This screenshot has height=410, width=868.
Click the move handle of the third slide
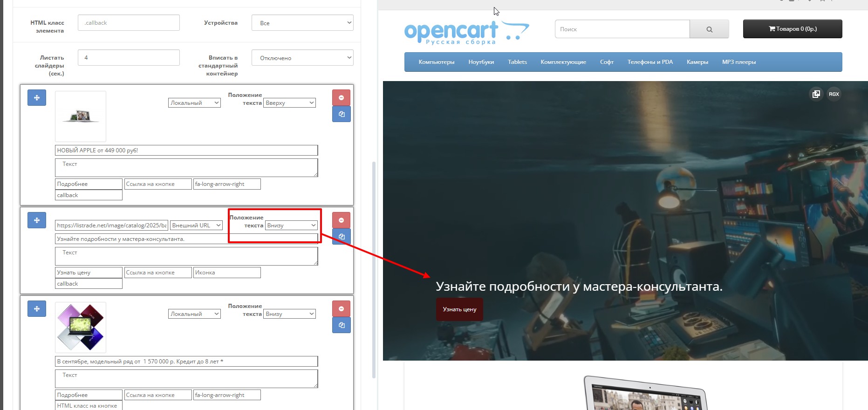[37, 309]
